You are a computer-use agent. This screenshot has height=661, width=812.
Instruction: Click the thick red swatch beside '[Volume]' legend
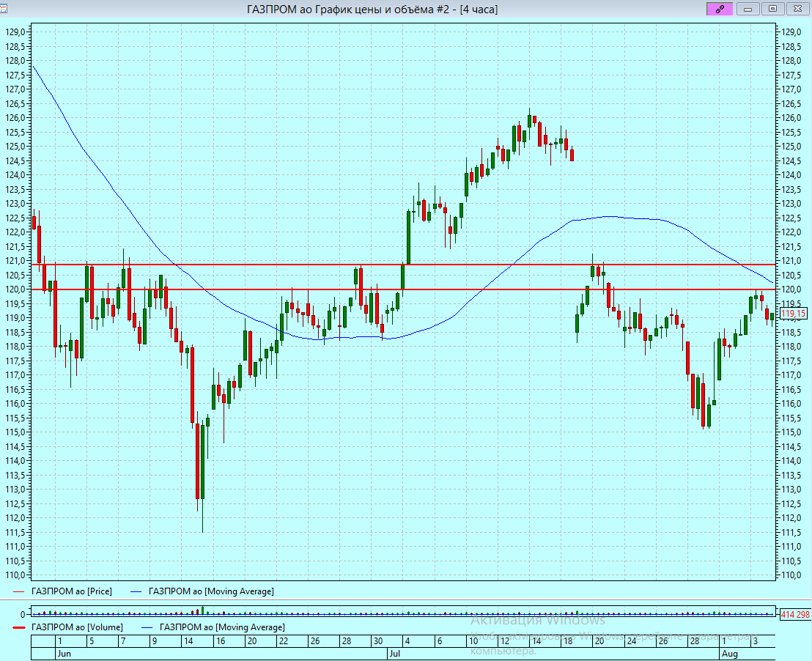pos(18,628)
